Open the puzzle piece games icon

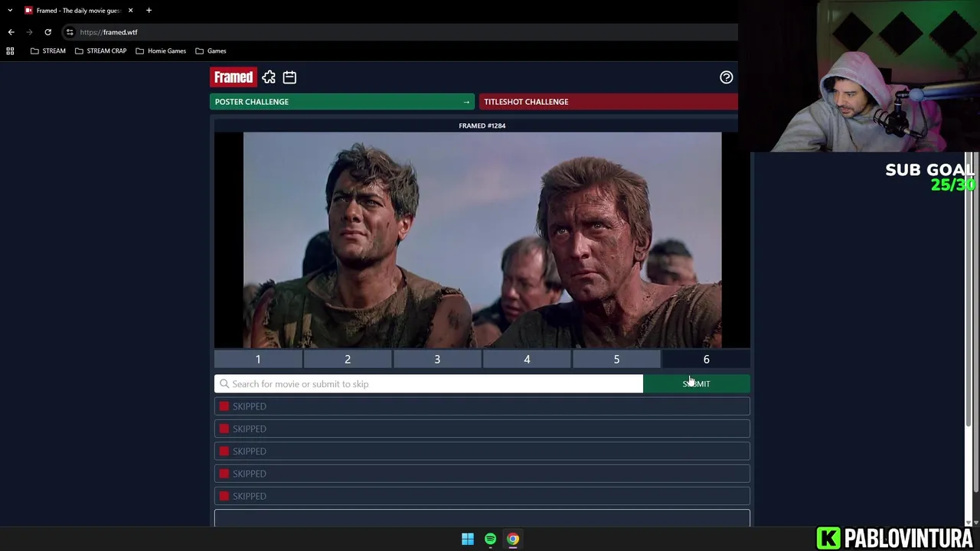[x=269, y=77]
